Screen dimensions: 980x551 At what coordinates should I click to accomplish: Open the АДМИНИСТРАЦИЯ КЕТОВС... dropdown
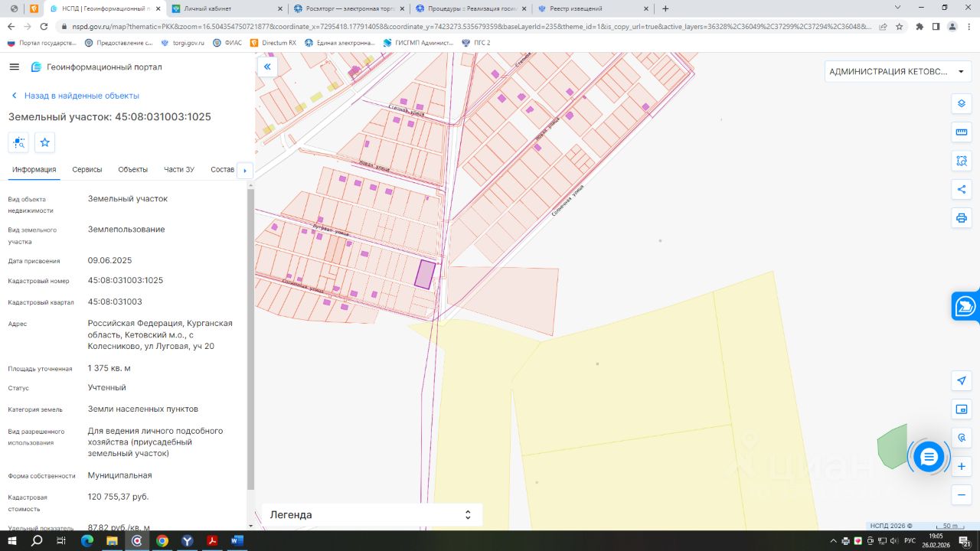pos(897,72)
